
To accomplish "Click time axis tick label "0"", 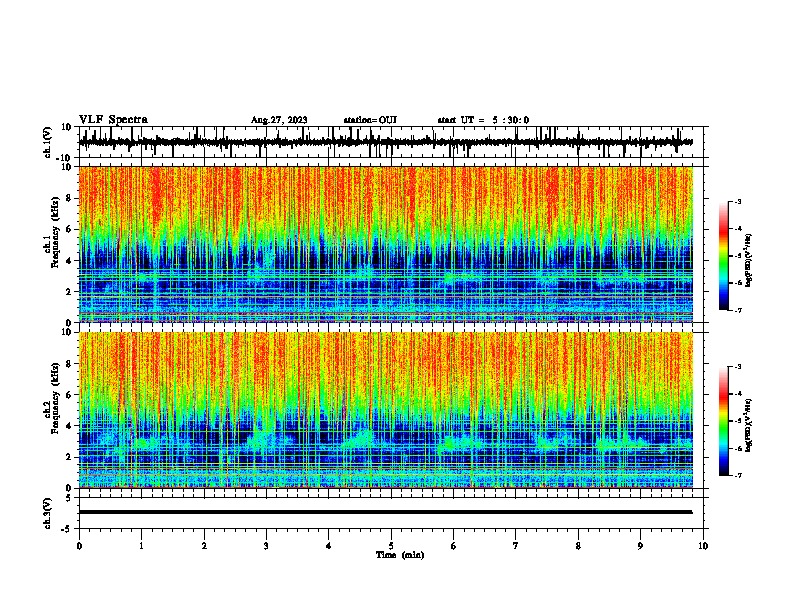I will tap(79, 546).
